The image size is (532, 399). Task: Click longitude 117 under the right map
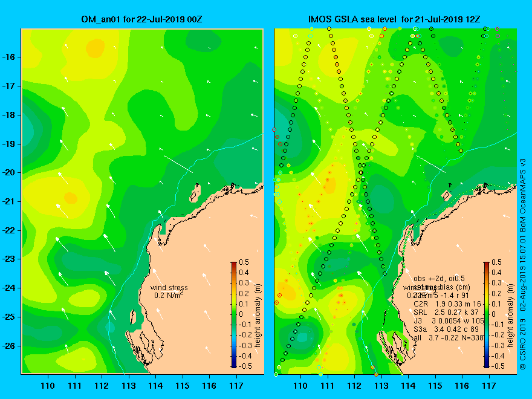point(489,386)
